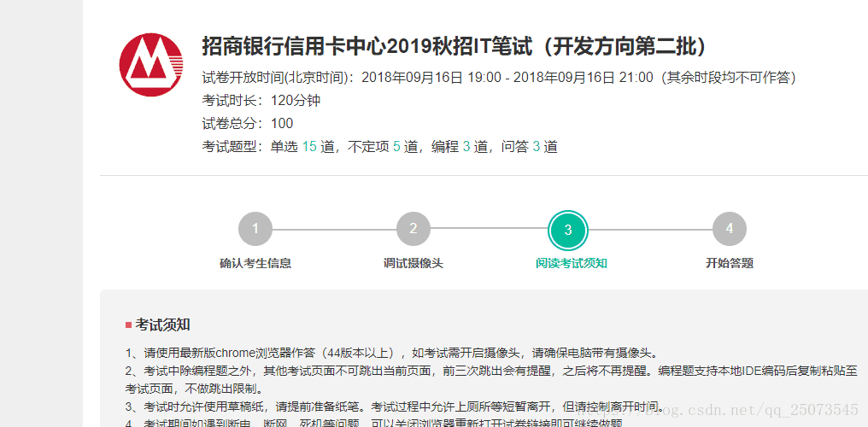Click the exam title 招商银行信用卡中心2019秋招IT笔试
The image size is (868, 427).
pyautogui.click(x=454, y=47)
